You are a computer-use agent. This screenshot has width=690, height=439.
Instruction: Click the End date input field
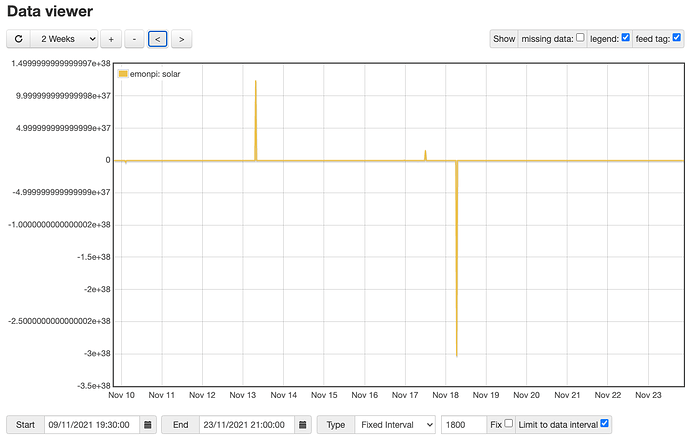(x=246, y=425)
